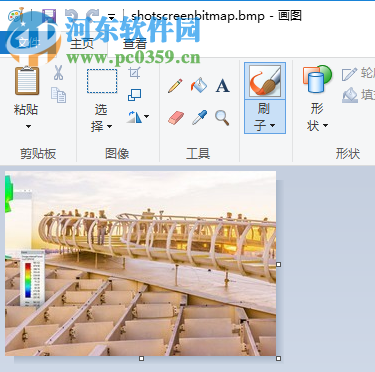Click the Brushes tool icon
375x372 pixels.
[265, 81]
